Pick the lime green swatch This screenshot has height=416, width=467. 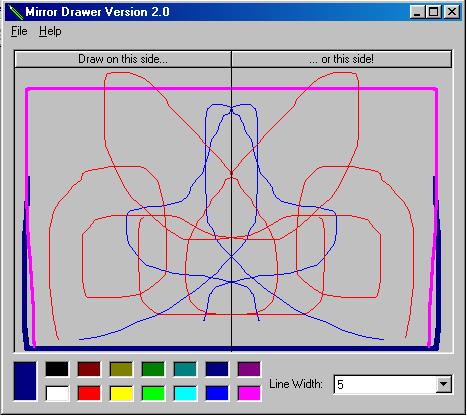[153, 393]
